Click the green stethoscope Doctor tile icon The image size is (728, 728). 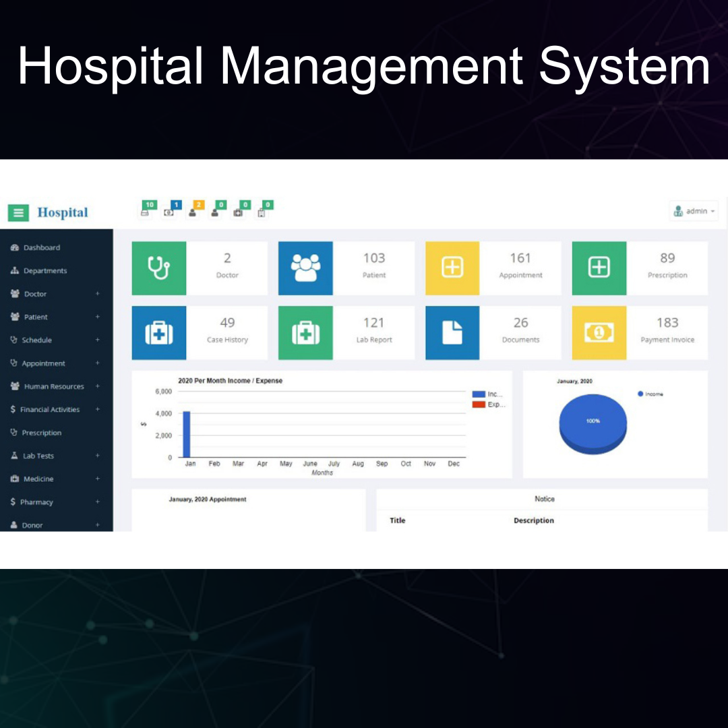point(159,268)
